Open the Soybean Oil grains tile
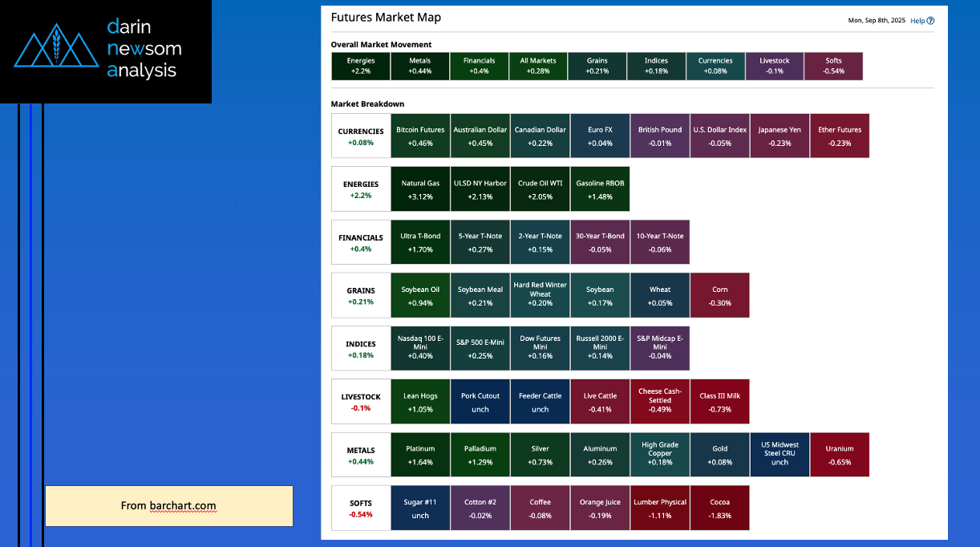Viewport: 980px width, 547px height. point(420,296)
